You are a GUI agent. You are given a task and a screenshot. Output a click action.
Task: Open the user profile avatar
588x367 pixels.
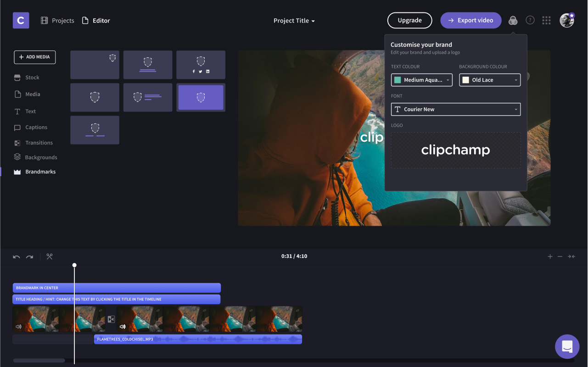(x=567, y=20)
